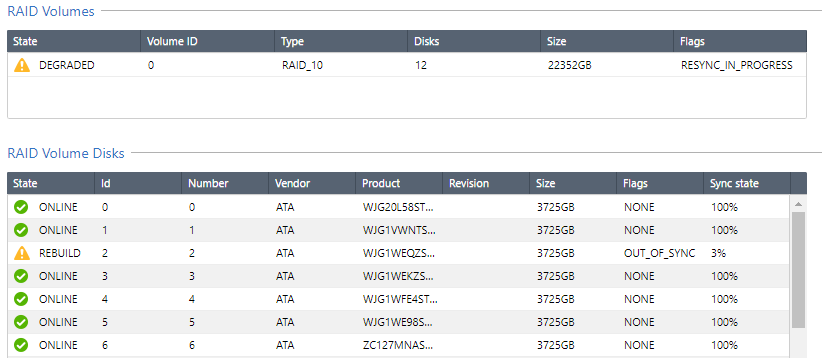822x364 pixels.
Task: Select the OUT_OF_SYNC flag cell for disk 2
Action: [x=659, y=253]
